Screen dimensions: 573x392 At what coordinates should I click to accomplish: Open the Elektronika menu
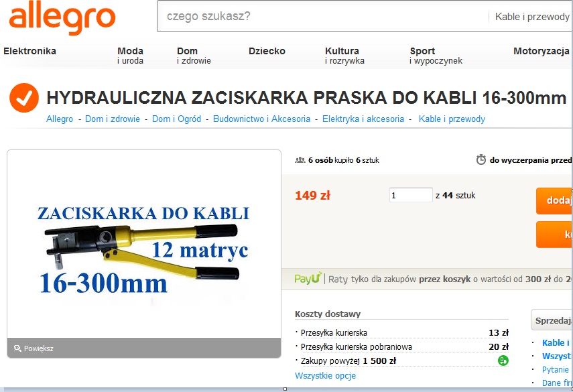click(x=29, y=51)
